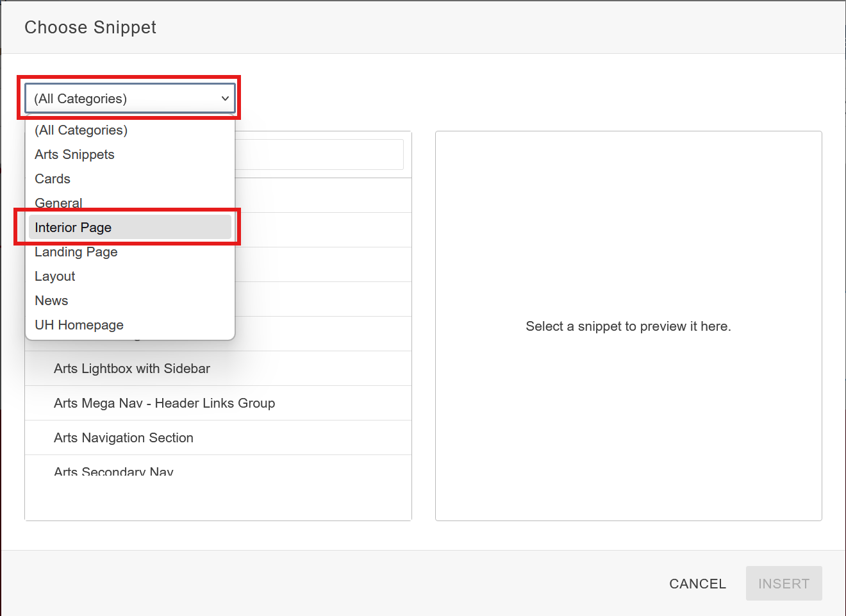Select Arts Lightbox with Sidebar snippet

coord(132,369)
